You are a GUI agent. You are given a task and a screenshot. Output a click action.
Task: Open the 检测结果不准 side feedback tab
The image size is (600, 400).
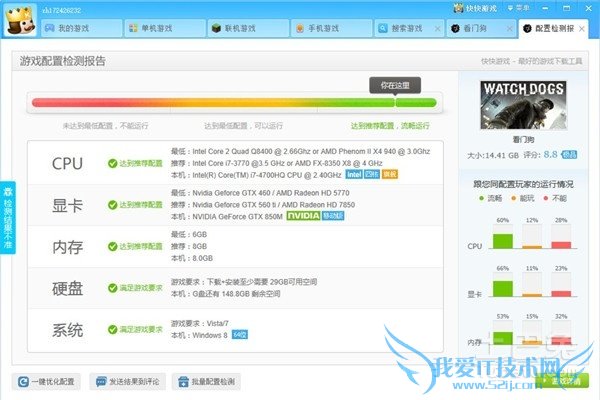pyautogui.click(x=8, y=217)
